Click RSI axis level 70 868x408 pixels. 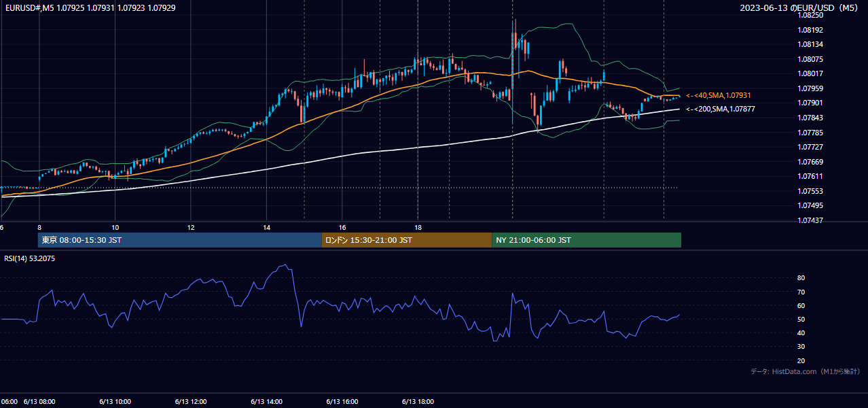tap(801, 292)
